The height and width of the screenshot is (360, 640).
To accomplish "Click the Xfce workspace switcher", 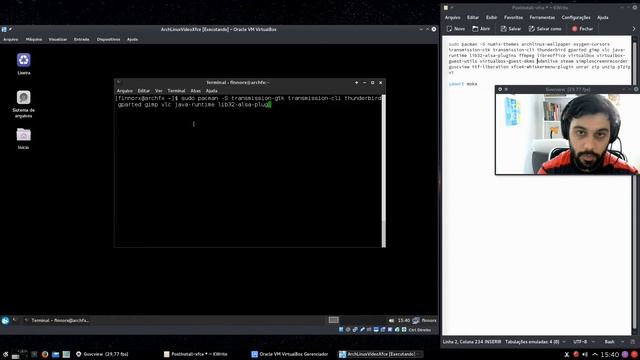I will (333, 320).
